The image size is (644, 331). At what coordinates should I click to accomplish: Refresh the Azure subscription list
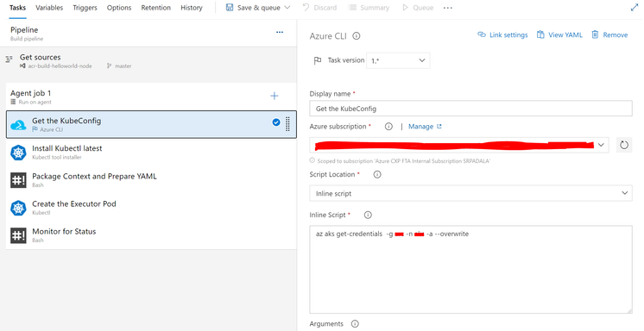pos(624,145)
